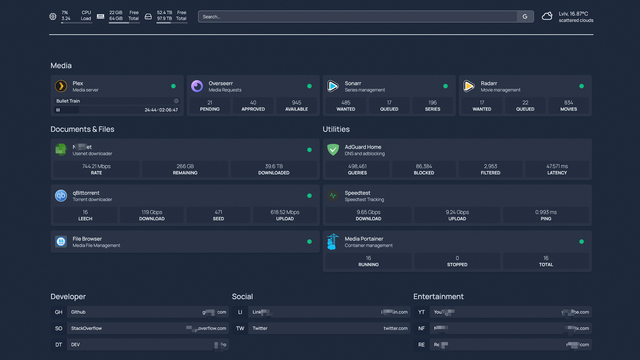This screenshot has height=360, width=640.
Task: Click the Overseerr PENDING count
Action: 210,106
